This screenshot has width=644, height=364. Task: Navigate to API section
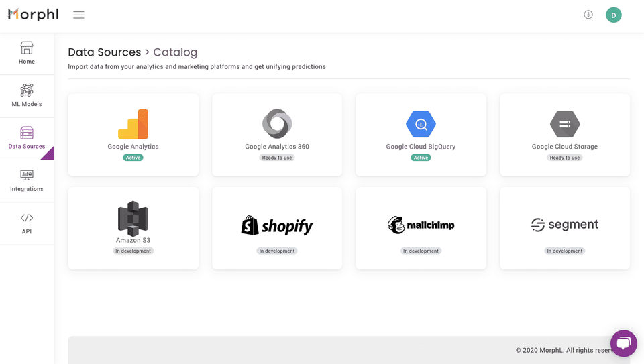coord(27,223)
